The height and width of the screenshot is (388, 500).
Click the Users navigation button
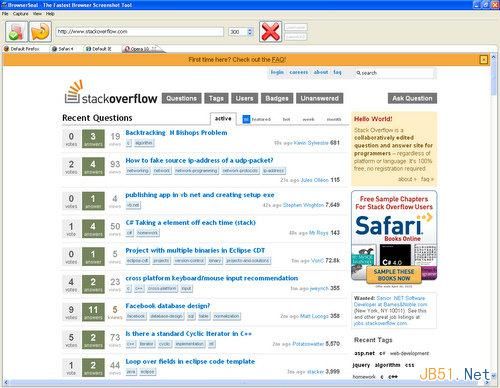click(244, 98)
